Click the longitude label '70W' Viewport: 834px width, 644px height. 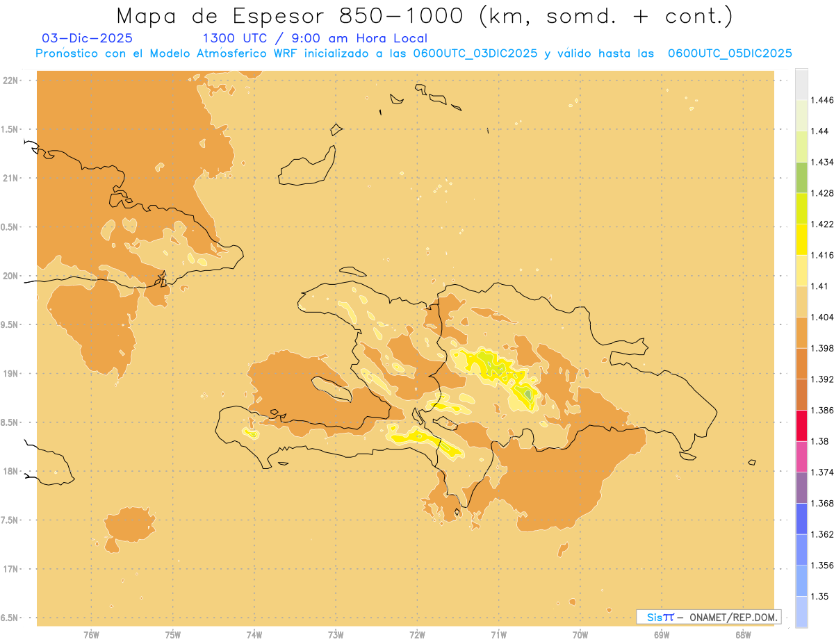click(x=580, y=635)
